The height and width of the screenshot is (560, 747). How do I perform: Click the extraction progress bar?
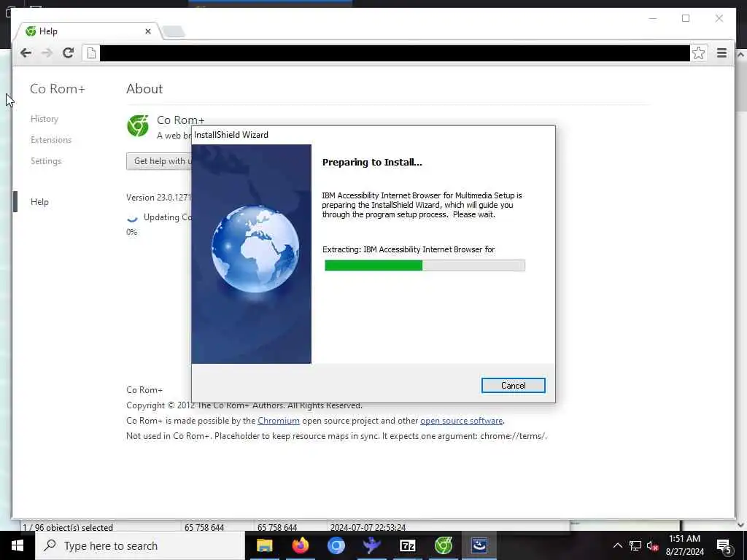coord(425,265)
